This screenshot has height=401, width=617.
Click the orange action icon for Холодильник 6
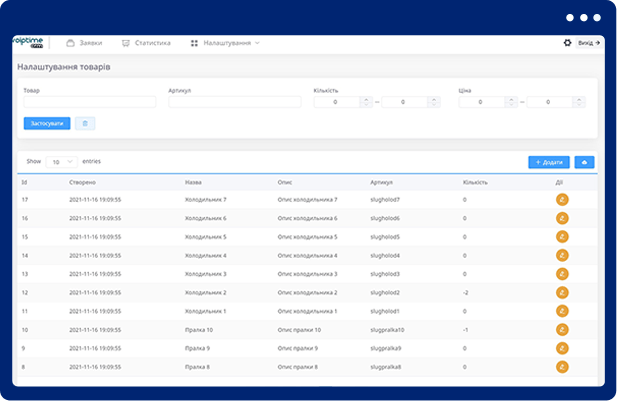562,218
